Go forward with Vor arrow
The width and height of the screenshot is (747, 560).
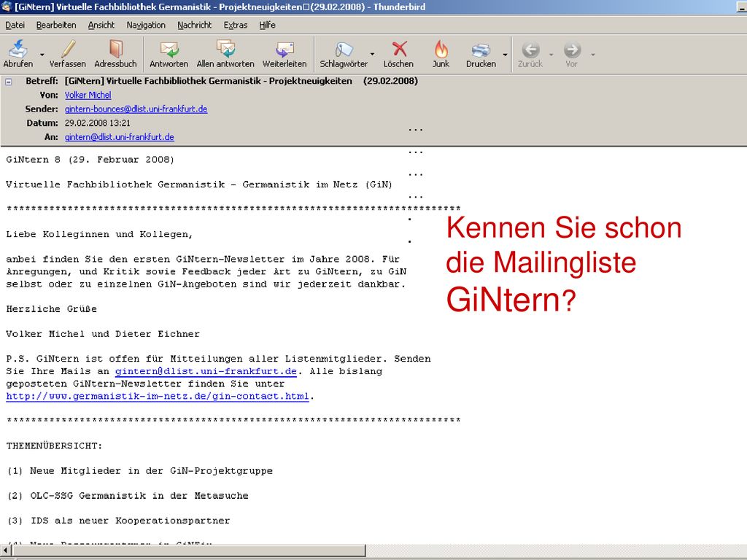(572, 54)
